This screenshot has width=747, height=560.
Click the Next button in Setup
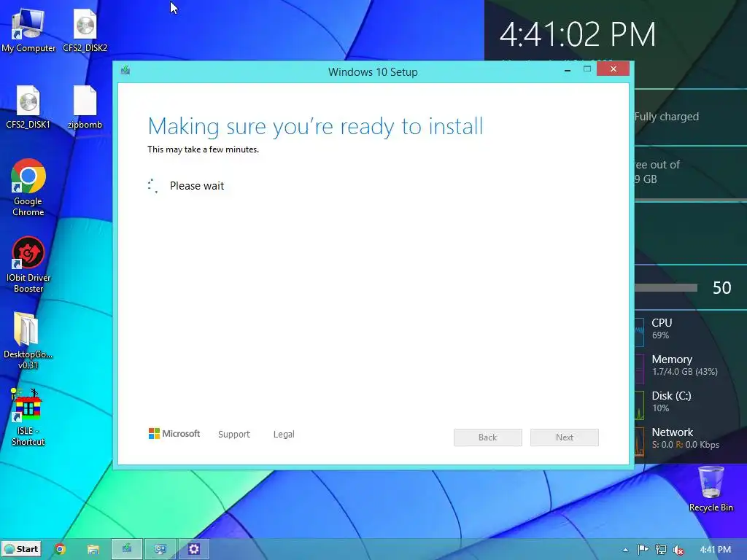[x=564, y=437]
